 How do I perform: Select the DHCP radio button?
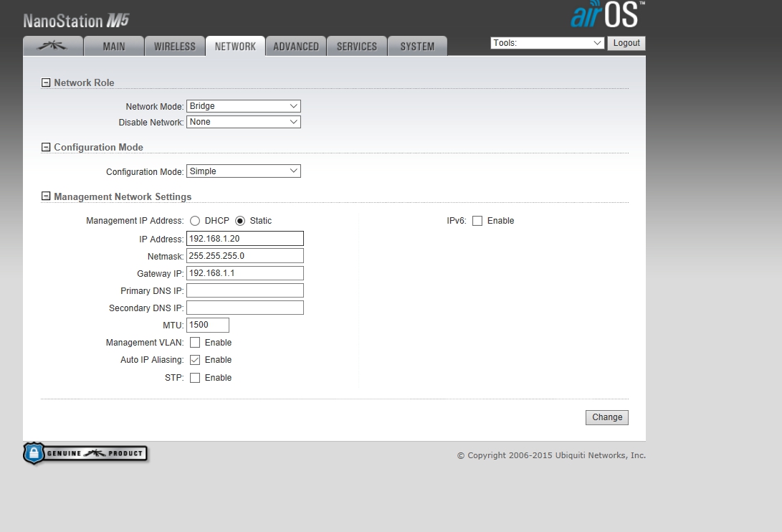pyautogui.click(x=195, y=221)
